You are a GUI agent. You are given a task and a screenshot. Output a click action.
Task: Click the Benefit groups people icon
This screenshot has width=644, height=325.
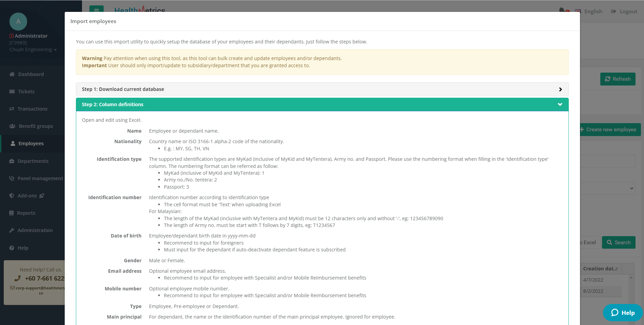point(12,126)
